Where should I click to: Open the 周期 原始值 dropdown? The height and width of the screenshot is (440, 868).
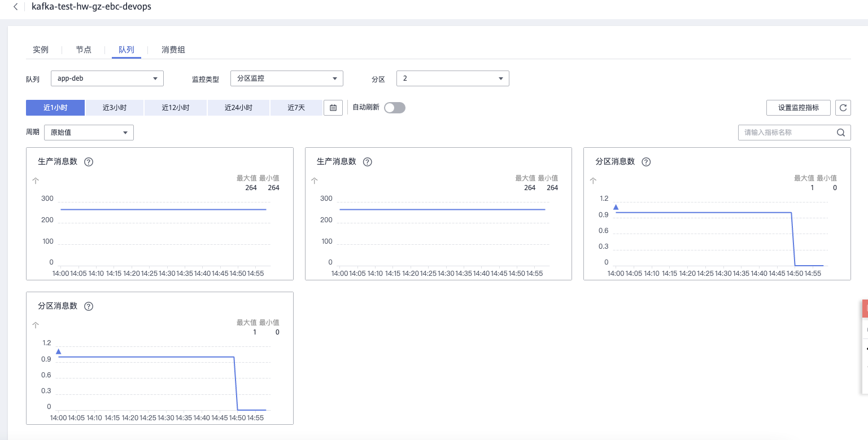[89, 133]
